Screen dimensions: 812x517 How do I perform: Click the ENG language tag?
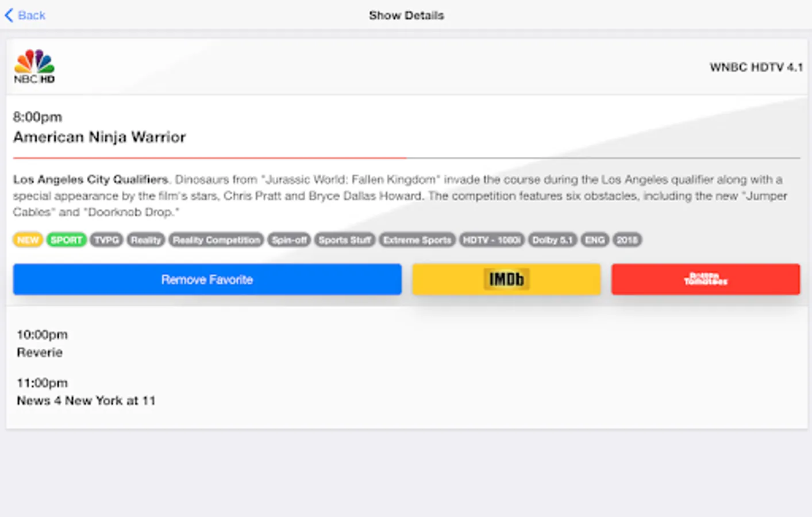click(x=595, y=240)
